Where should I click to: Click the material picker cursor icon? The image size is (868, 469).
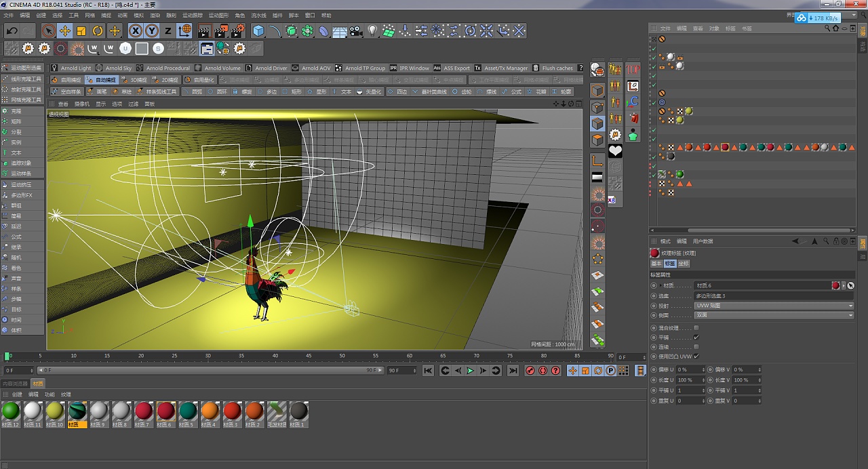click(x=850, y=286)
